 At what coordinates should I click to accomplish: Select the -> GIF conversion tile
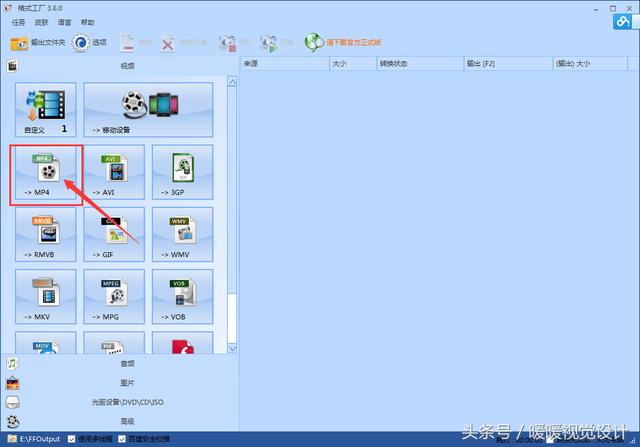click(114, 234)
